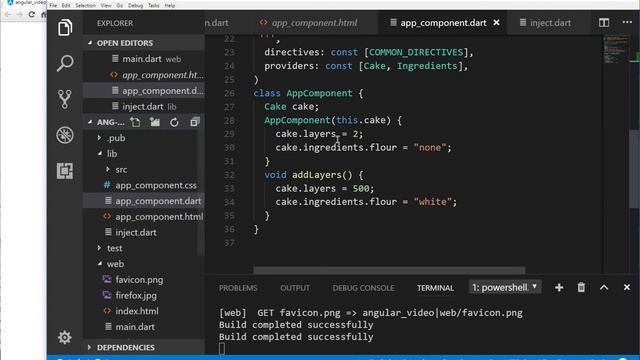The width and height of the screenshot is (640, 360).
Task: Open the Edit menu
Action: (66, 5)
